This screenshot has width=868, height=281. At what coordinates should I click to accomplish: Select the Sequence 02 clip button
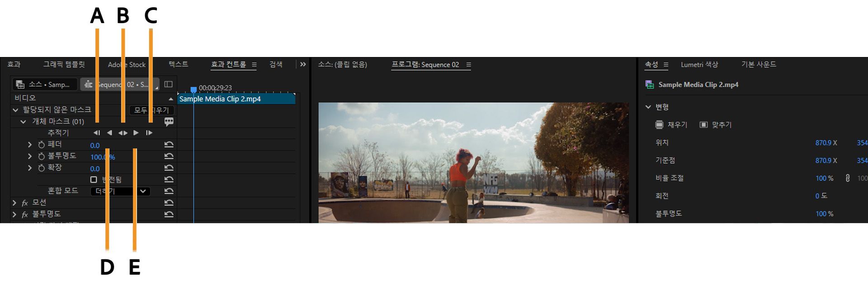(x=120, y=84)
